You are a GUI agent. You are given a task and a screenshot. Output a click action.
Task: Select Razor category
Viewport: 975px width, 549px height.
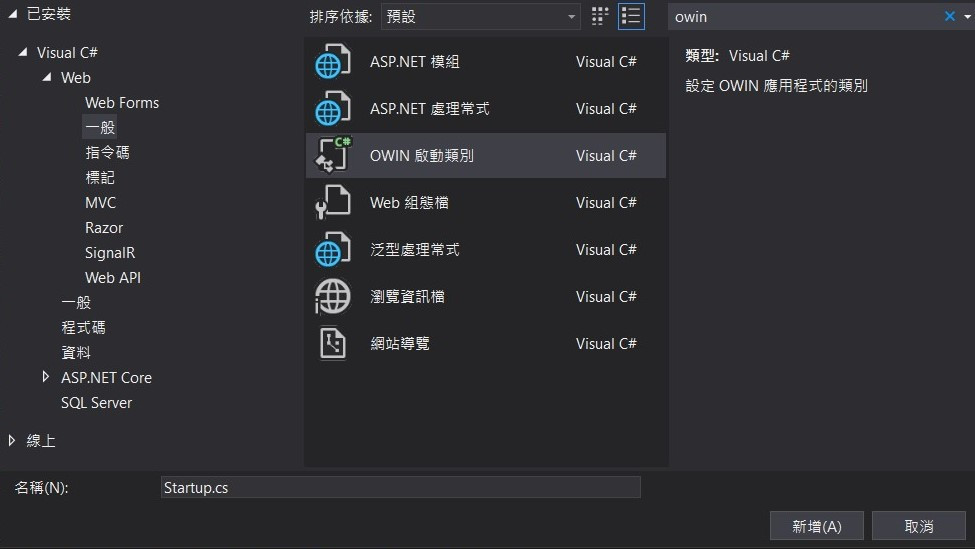click(104, 228)
